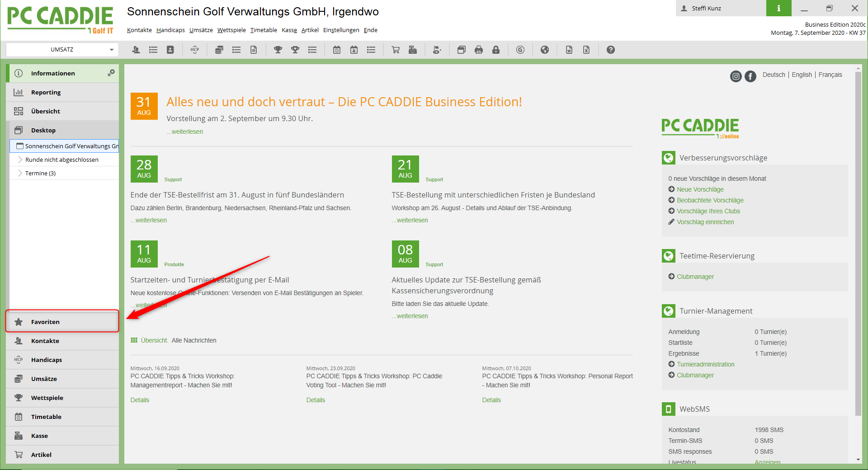
Task: Open the address book icon in the toolbar
Action: [x=170, y=50]
